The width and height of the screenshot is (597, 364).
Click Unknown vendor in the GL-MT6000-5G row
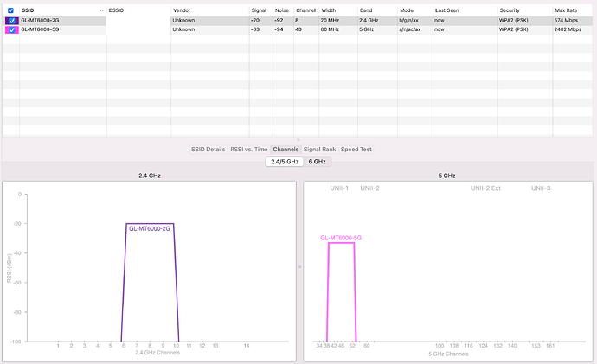pos(183,29)
